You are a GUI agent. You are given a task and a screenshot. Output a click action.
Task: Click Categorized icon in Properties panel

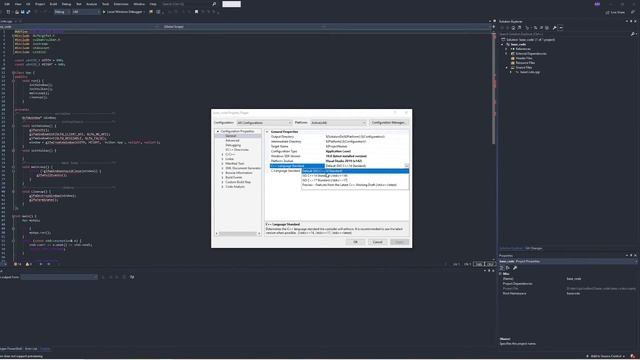(502, 268)
